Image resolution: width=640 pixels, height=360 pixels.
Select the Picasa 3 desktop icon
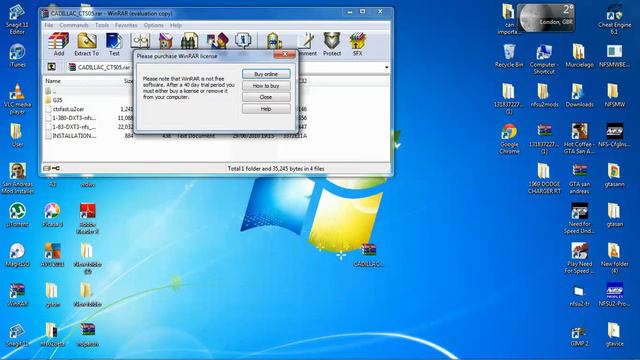point(52,215)
